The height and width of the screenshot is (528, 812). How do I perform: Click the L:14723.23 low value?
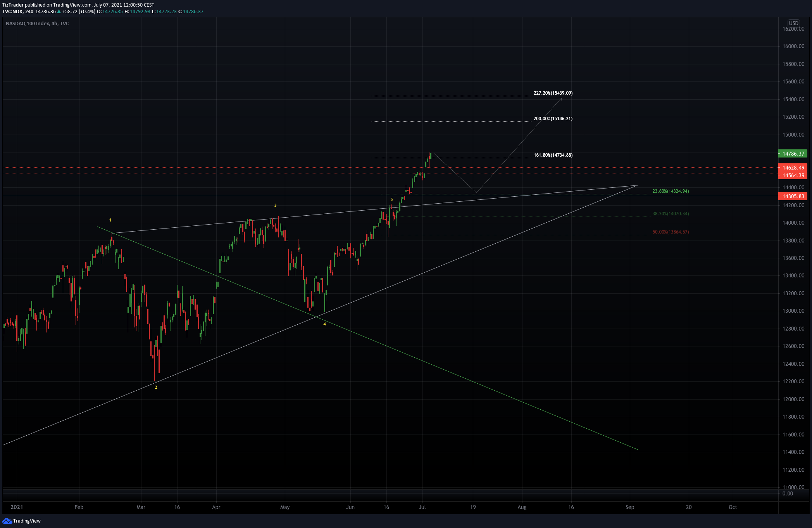[x=164, y=12]
